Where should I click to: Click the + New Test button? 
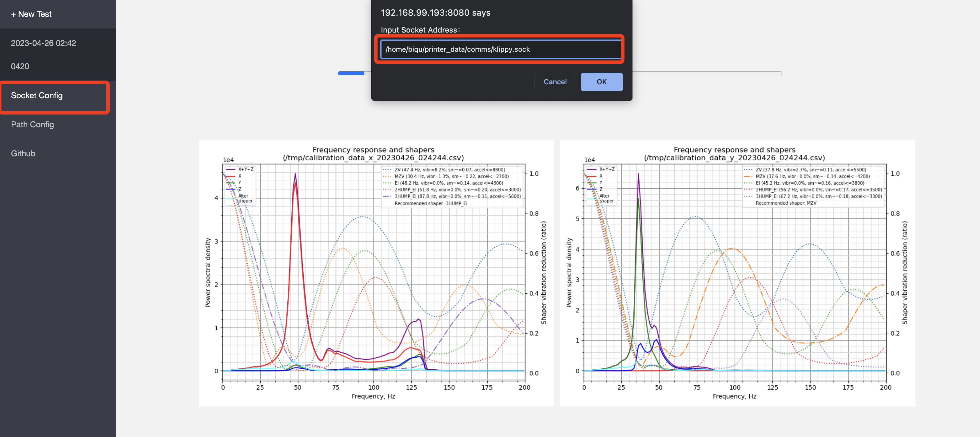[x=31, y=14]
